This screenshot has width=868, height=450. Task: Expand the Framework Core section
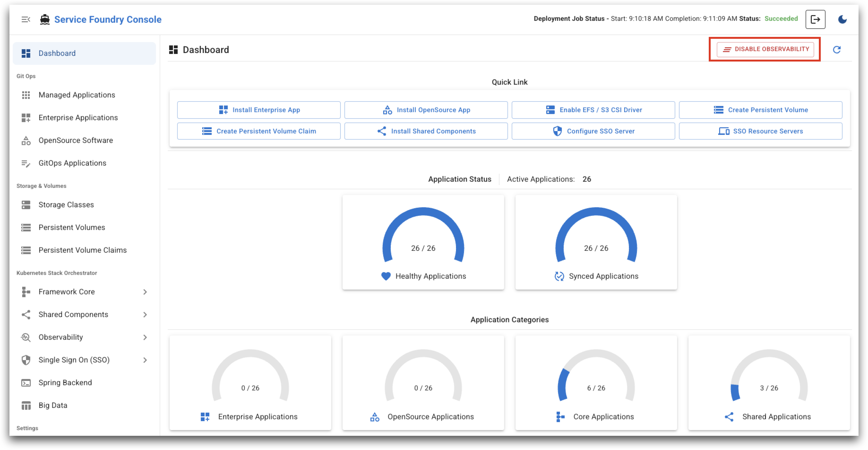(145, 292)
